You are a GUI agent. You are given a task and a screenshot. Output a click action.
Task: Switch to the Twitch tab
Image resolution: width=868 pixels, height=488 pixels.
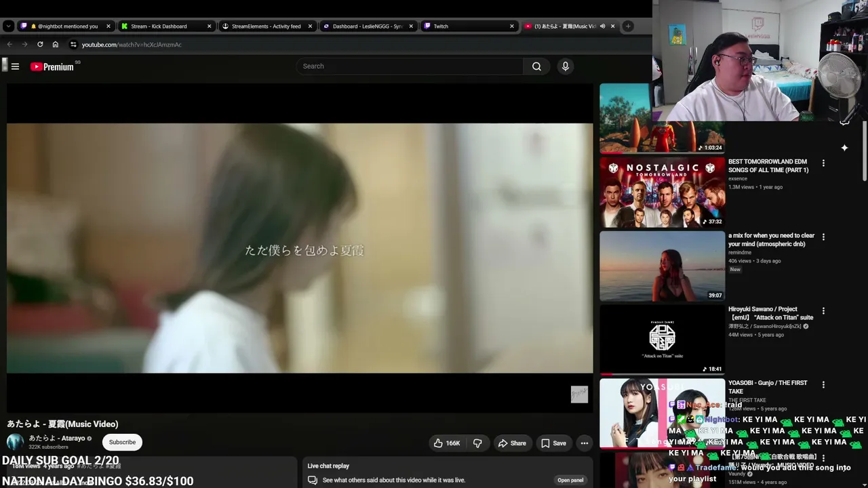[x=441, y=26]
